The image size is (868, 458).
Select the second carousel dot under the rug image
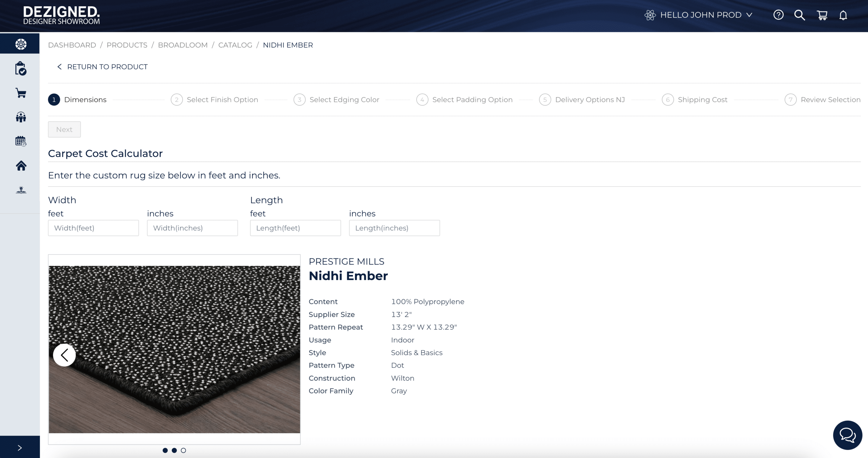tap(174, 450)
